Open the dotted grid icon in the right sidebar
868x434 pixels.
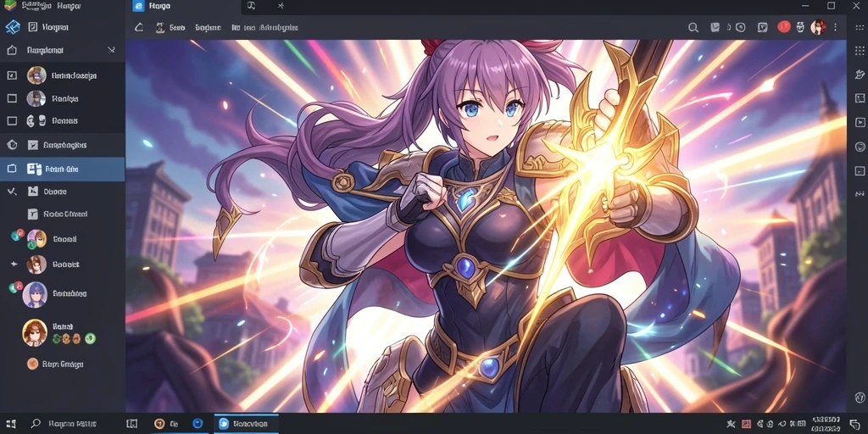point(860,49)
